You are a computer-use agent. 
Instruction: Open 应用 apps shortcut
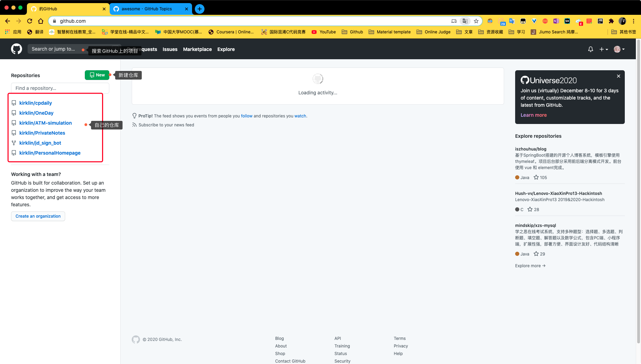click(x=13, y=32)
